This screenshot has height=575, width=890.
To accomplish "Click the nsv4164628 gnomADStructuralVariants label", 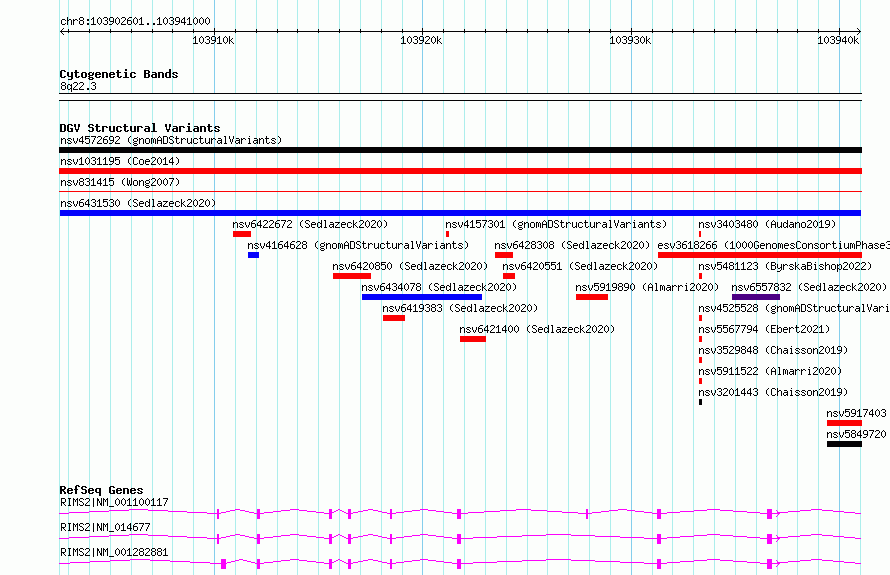I will click(x=358, y=245).
